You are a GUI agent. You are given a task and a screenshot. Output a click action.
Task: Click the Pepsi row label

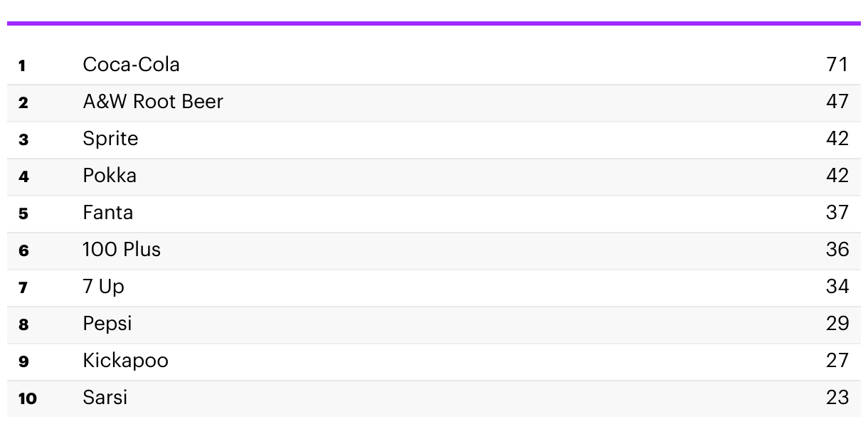point(107,324)
